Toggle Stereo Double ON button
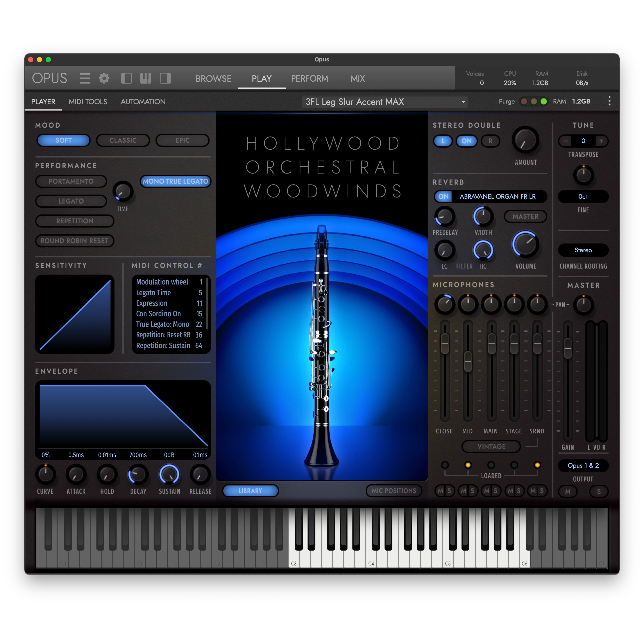The height and width of the screenshot is (644, 644). pos(466,141)
